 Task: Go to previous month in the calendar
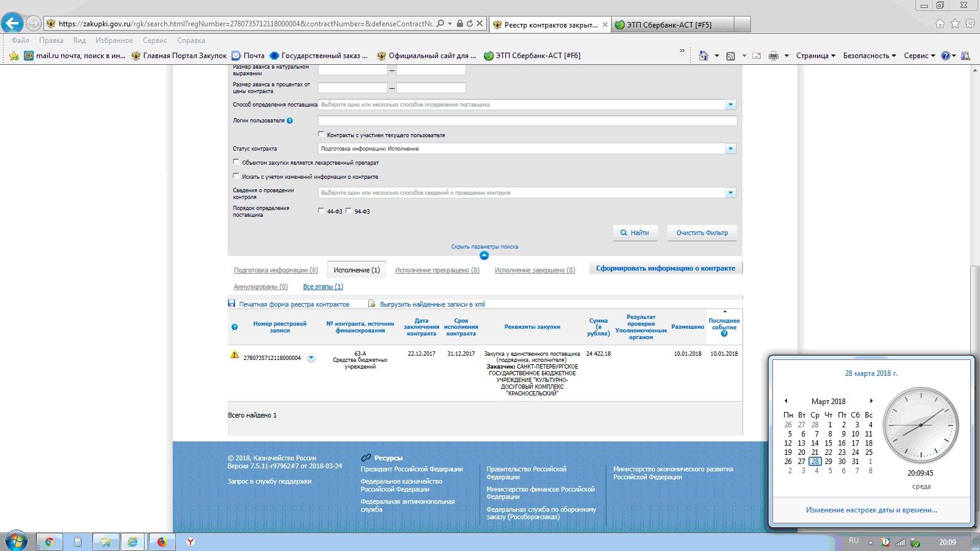click(786, 401)
